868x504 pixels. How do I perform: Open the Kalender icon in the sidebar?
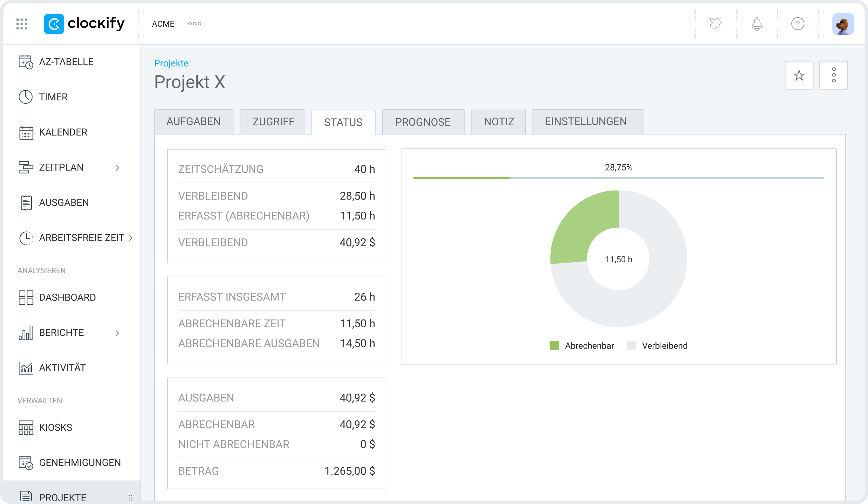(x=26, y=132)
